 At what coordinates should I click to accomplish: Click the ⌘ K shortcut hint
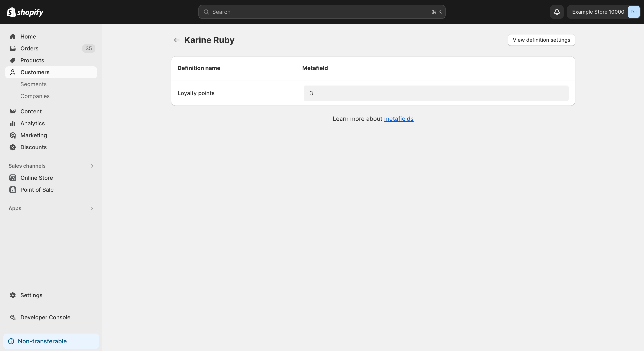pos(437,12)
